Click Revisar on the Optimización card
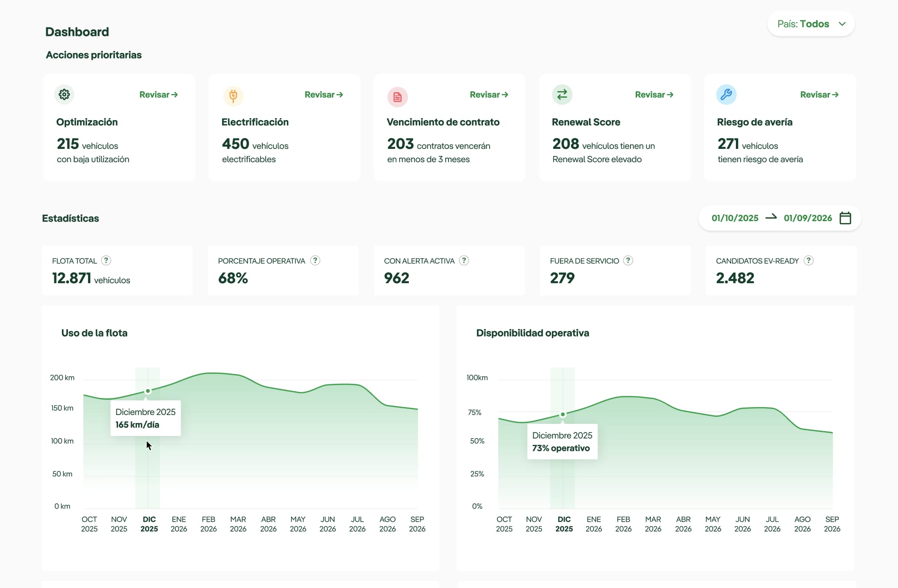Viewport: 898px width, 588px height. (159, 95)
